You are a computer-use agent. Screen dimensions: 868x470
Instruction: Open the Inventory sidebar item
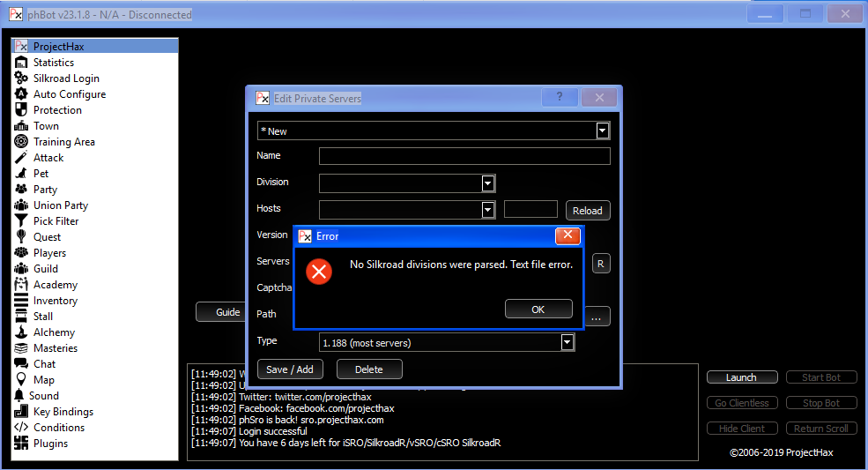click(x=56, y=301)
